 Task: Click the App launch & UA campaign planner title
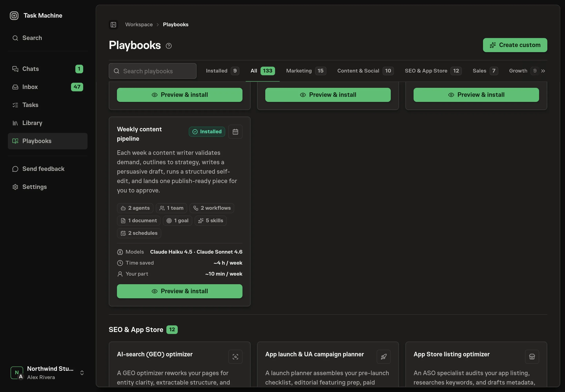coord(314,354)
